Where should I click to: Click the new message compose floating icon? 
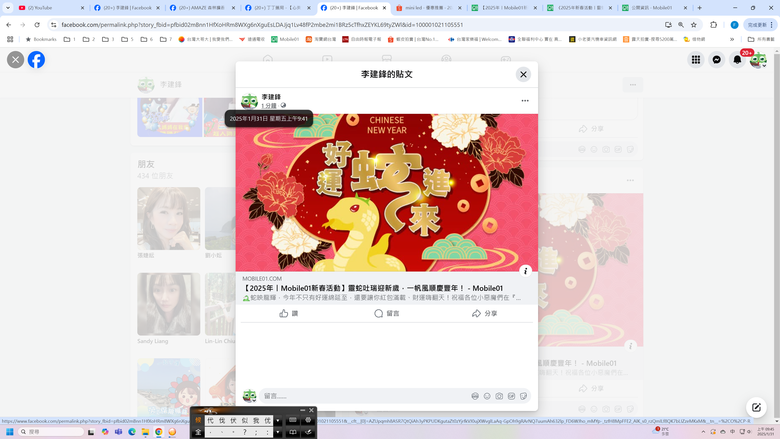click(756, 408)
